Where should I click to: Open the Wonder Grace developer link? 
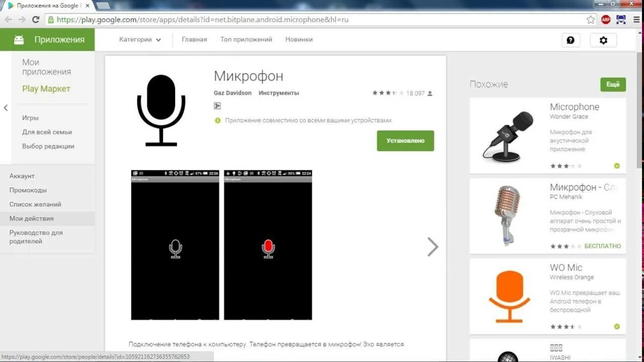569,117
